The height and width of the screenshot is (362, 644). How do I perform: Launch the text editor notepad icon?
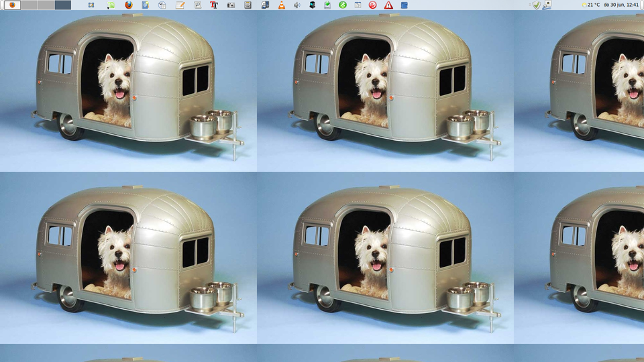[x=180, y=5]
